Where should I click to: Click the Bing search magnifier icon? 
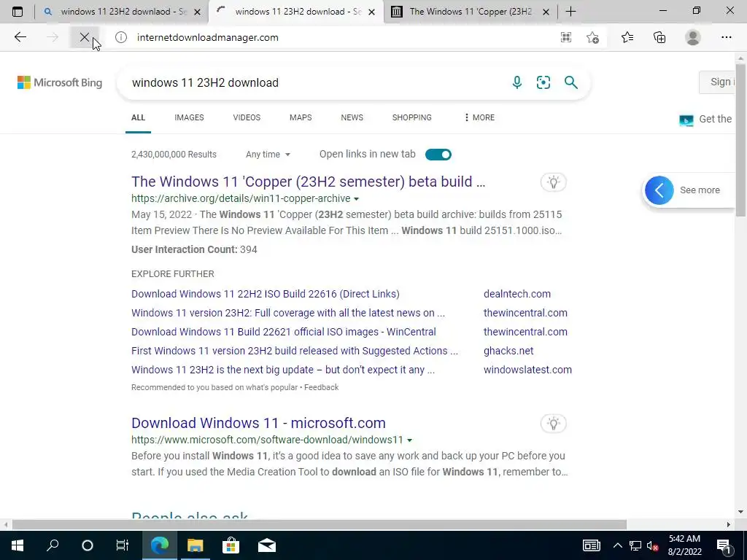tap(570, 82)
